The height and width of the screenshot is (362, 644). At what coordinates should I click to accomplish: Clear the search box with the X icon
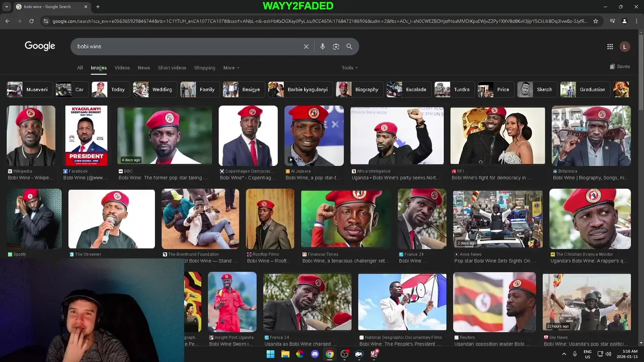[306, 46]
